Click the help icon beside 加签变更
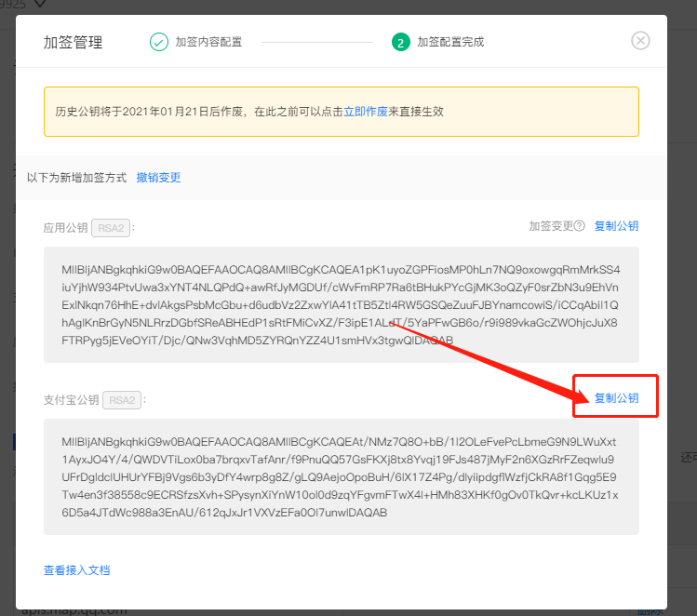 pos(579,226)
